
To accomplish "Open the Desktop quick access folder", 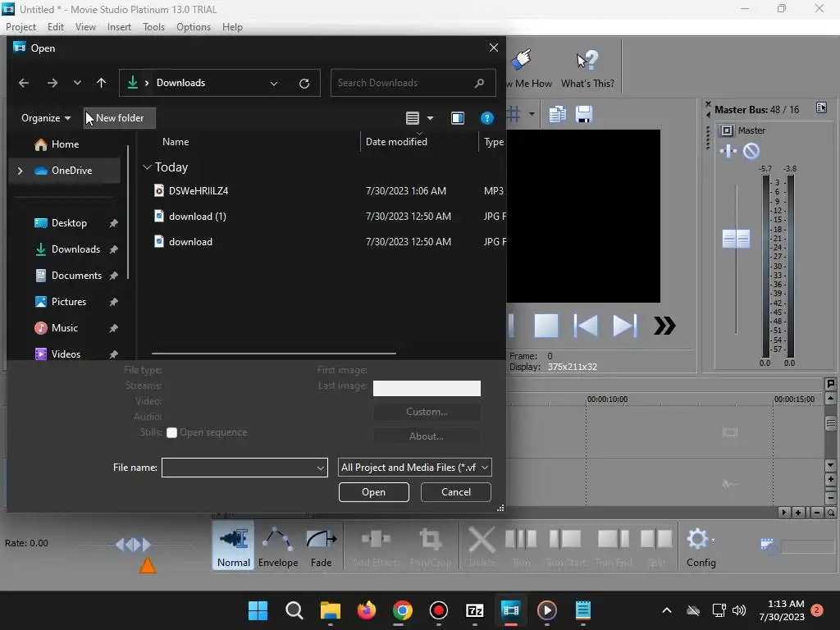I will point(69,223).
